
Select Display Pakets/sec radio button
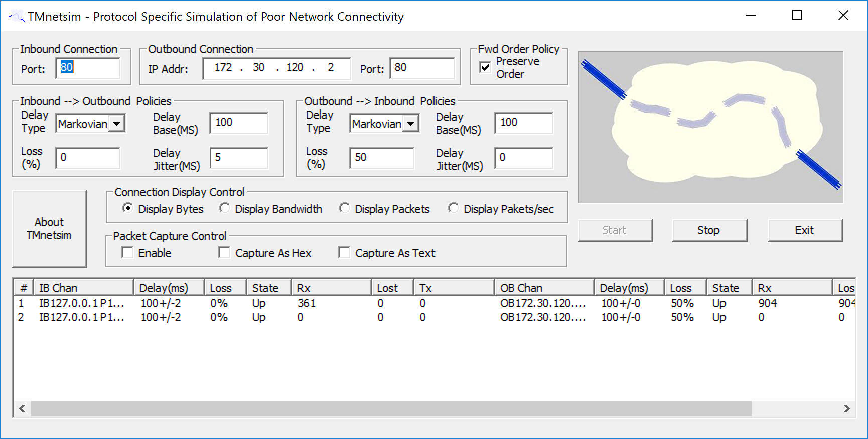click(x=453, y=208)
